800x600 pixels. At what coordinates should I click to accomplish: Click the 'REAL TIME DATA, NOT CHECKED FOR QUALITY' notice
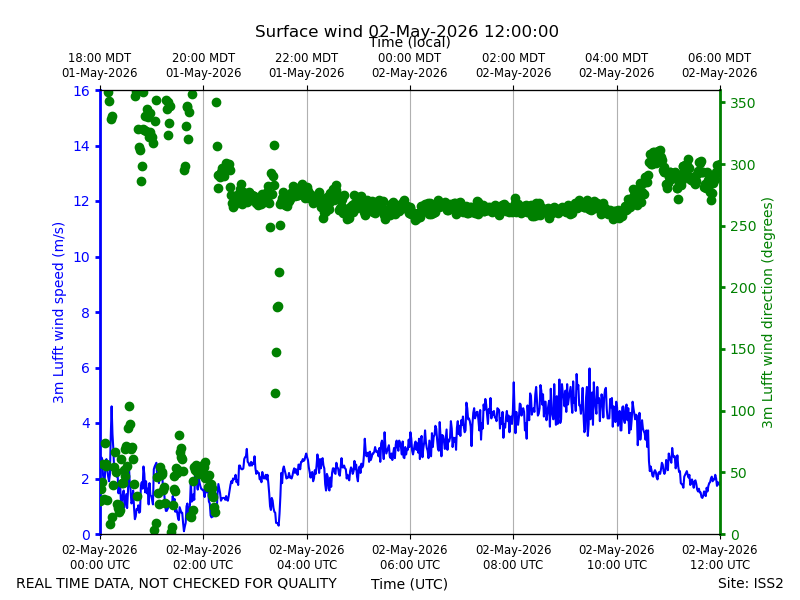177,583
